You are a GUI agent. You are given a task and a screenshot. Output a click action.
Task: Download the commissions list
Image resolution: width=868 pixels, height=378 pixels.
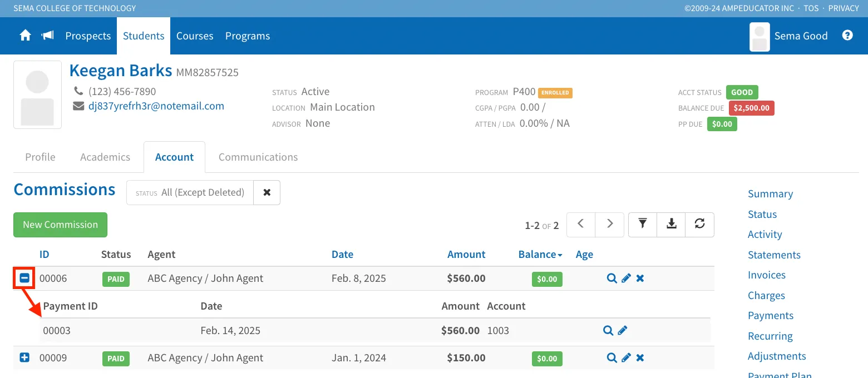click(x=672, y=223)
